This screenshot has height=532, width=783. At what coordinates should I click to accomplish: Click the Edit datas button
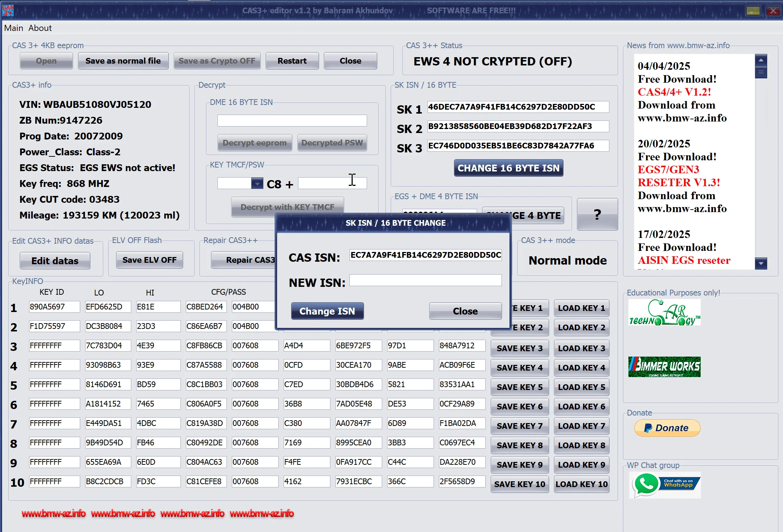(x=55, y=261)
